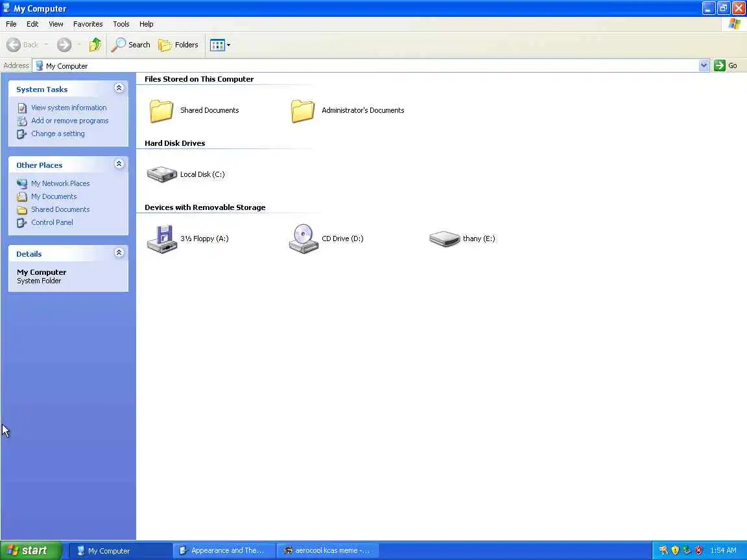Click the Go button beside address bar
Image resolution: width=747 pixels, height=560 pixels.
click(726, 65)
